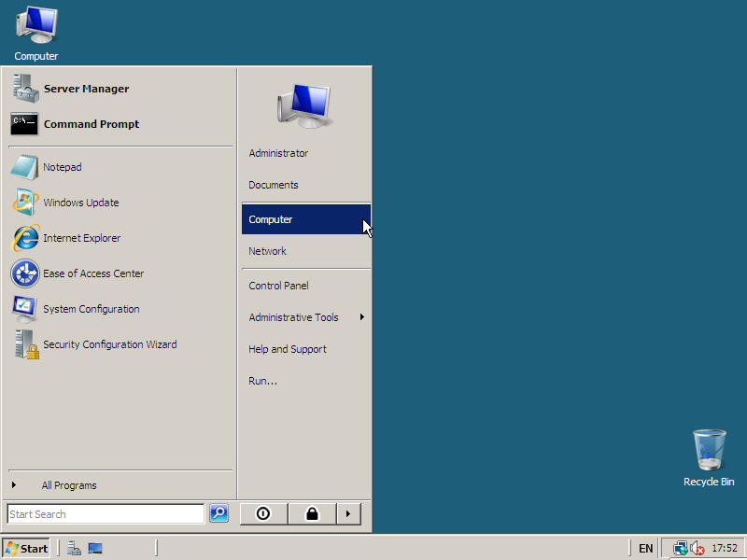Click the Start button on the taskbar

(x=26, y=548)
